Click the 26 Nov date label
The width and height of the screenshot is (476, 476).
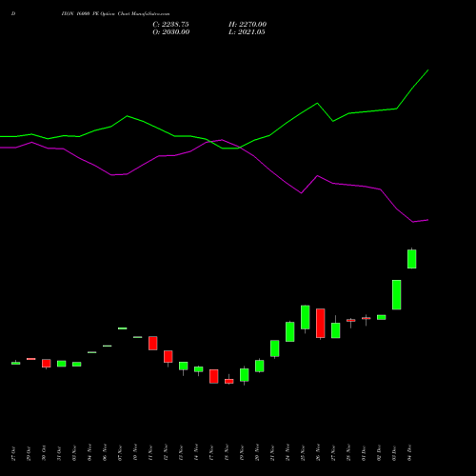pyautogui.click(x=318, y=452)
